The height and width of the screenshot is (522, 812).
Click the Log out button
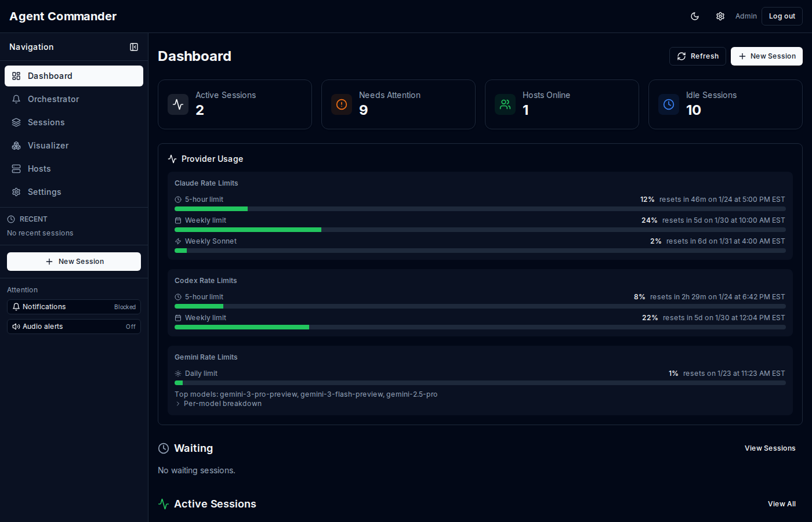pyautogui.click(x=782, y=16)
